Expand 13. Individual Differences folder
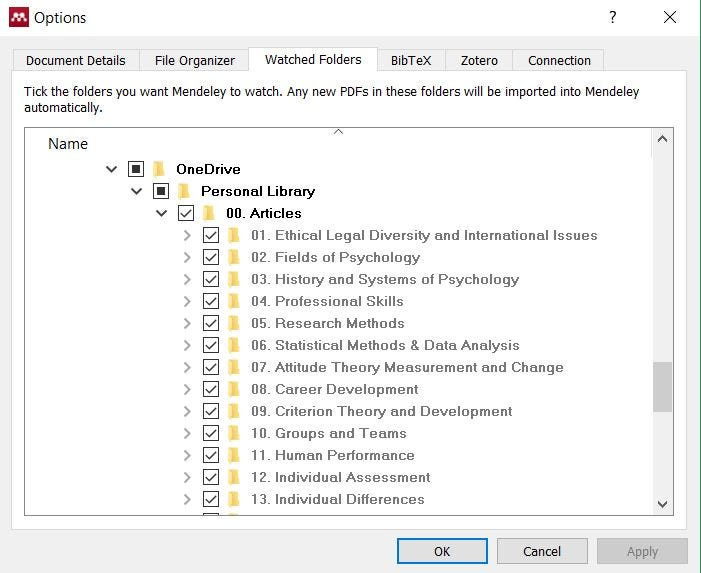701x573 pixels. [187, 499]
